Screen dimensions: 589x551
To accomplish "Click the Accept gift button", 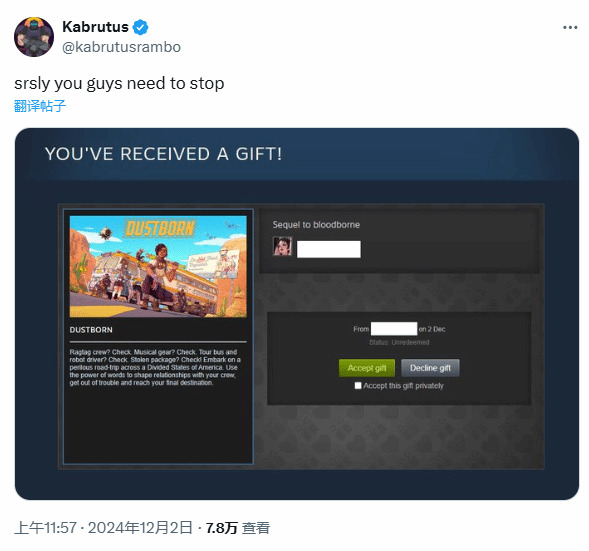I will coord(367,368).
